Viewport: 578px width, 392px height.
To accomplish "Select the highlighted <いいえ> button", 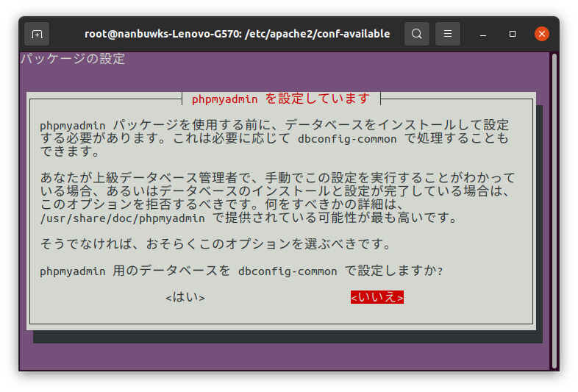I will pyautogui.click(x=377, y=297).
